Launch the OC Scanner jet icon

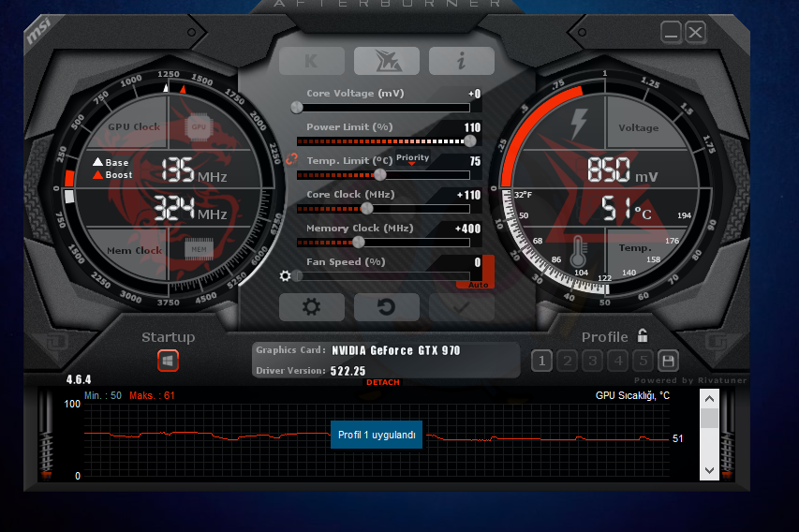coord(387,61)
